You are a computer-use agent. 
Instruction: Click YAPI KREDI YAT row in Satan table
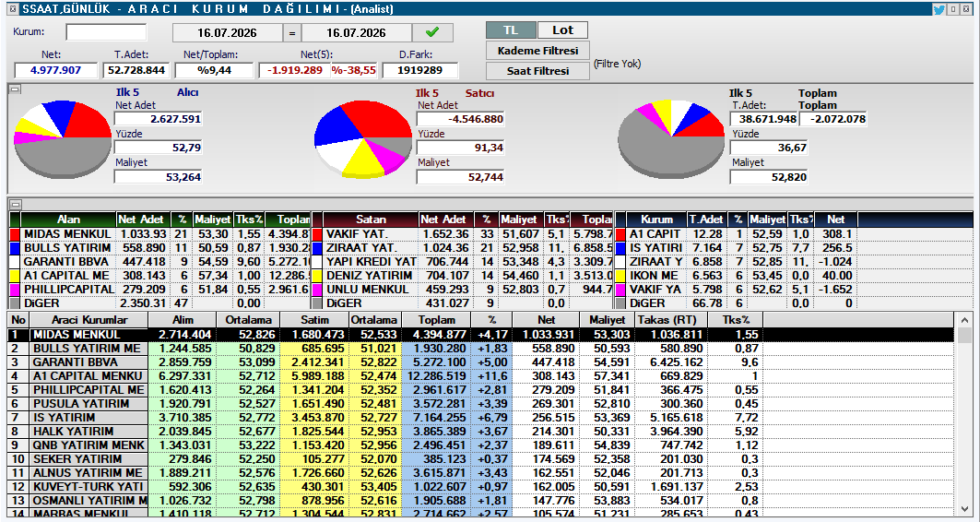point(463,261)
